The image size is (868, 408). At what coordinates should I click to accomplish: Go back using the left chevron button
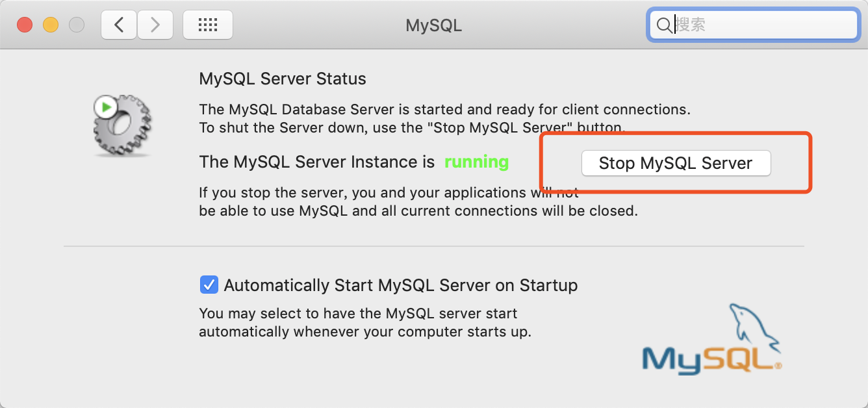tap(119, 25)
